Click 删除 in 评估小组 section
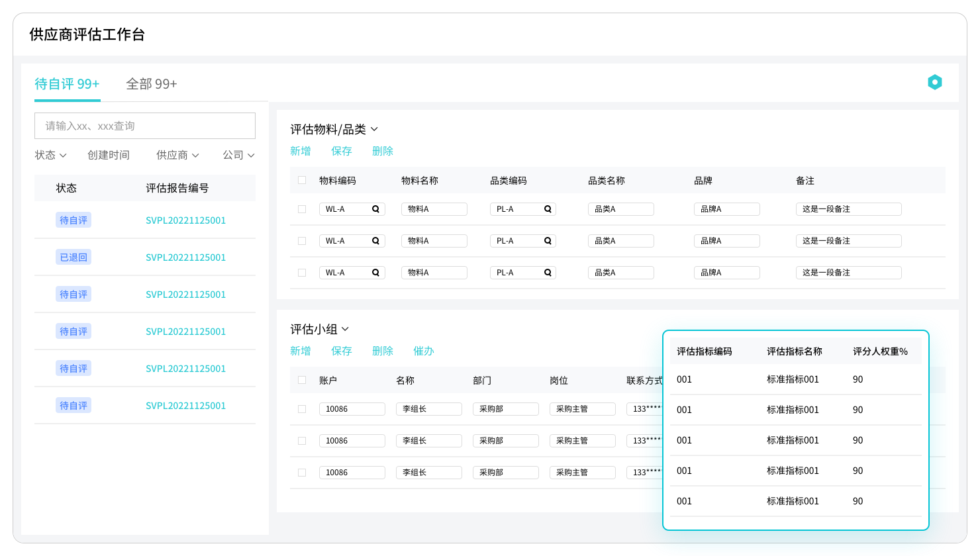 point(383,351)
